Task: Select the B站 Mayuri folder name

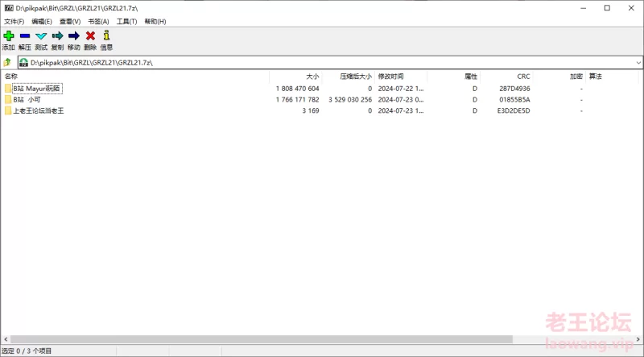Action: (37, 89)
